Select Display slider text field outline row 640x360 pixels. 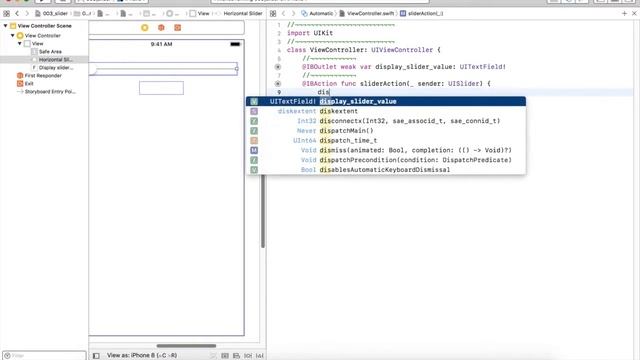click(x=44, y=67)
